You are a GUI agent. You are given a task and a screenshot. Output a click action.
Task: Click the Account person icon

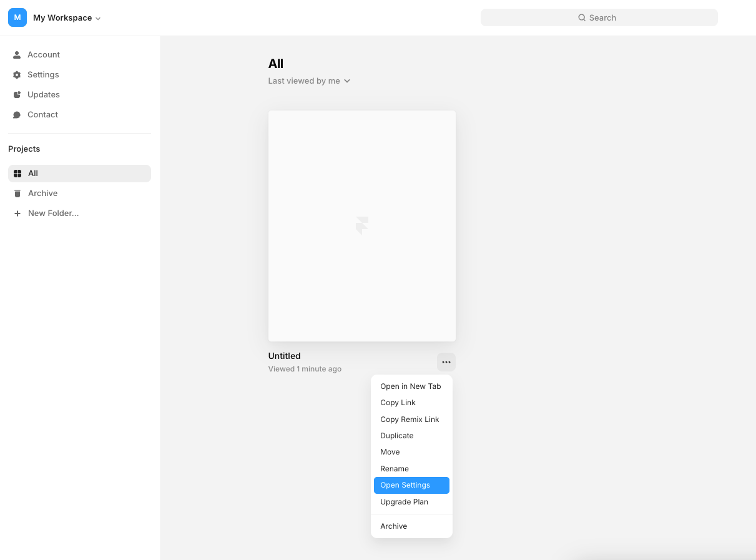click(x=17, y=55)
